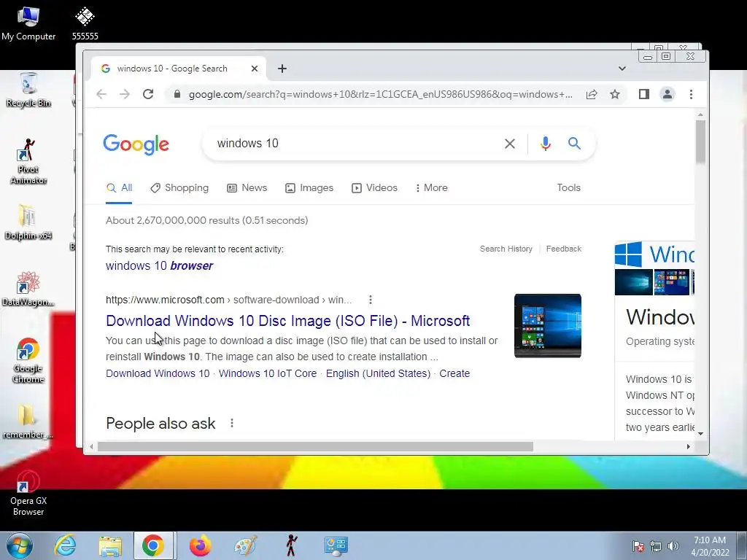Screen dimensions: 747x560
Task: Click in the Google search input field
Action: click(x=357, y=144)
